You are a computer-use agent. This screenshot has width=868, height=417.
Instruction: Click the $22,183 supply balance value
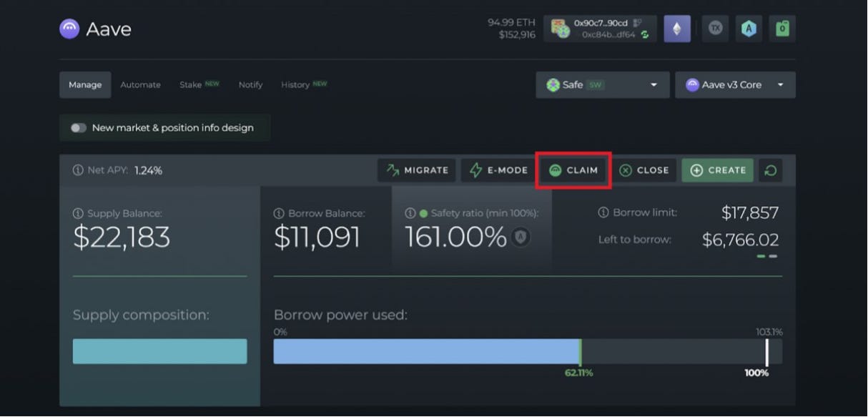pyautogui.click(x=122, y=237)
